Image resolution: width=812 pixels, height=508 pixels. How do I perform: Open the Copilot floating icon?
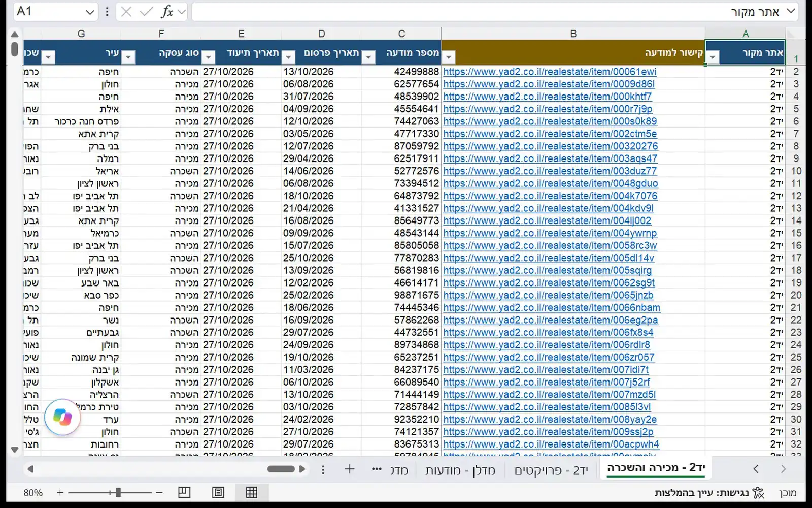62,418
